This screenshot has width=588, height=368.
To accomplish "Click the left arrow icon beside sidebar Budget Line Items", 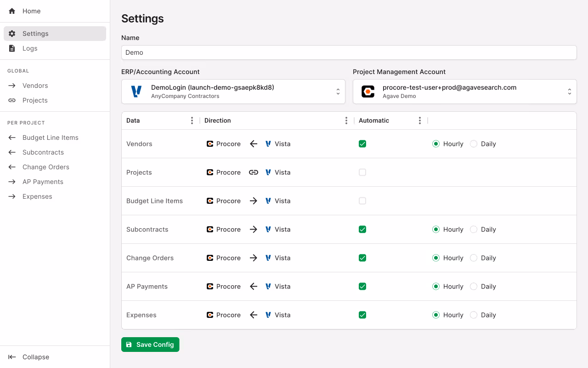I will click(12, 138).
